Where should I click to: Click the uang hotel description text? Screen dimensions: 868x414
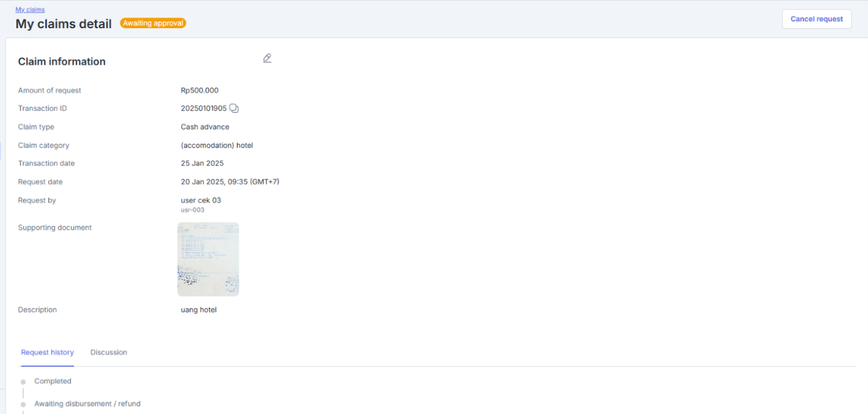[199, 310]
